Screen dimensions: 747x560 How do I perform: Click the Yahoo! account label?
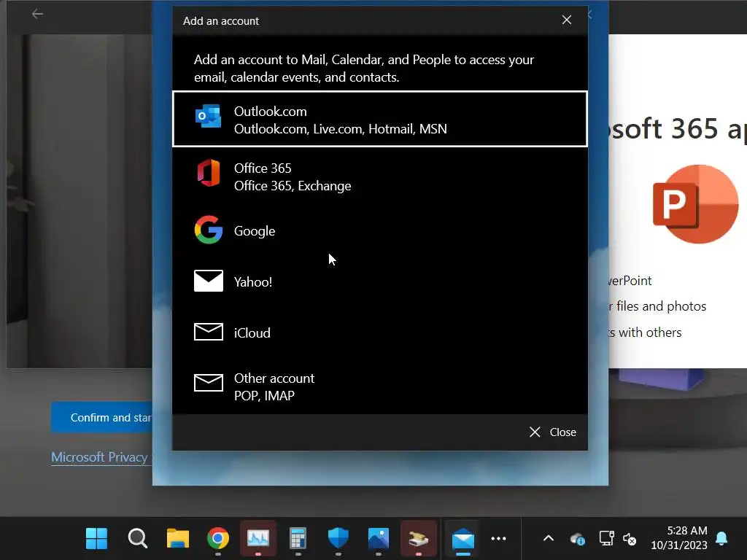pyautogui.click(x=253, y=282)
